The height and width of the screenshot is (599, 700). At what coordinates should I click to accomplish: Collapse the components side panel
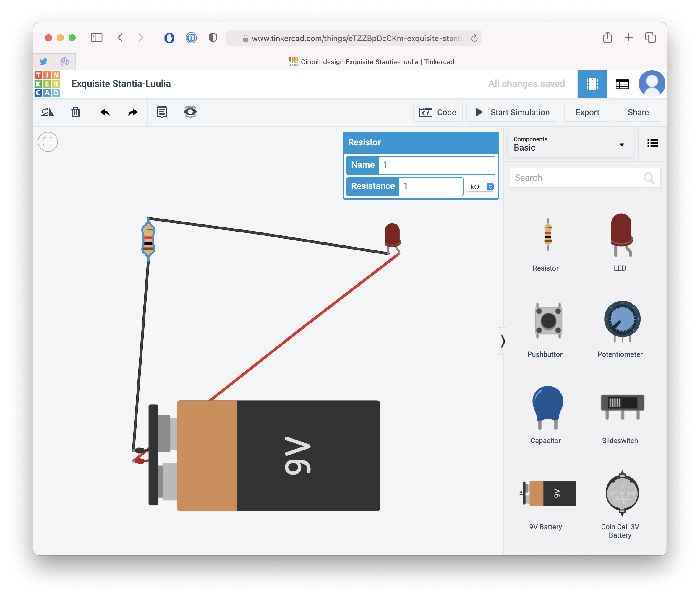(x=503, y=341)
